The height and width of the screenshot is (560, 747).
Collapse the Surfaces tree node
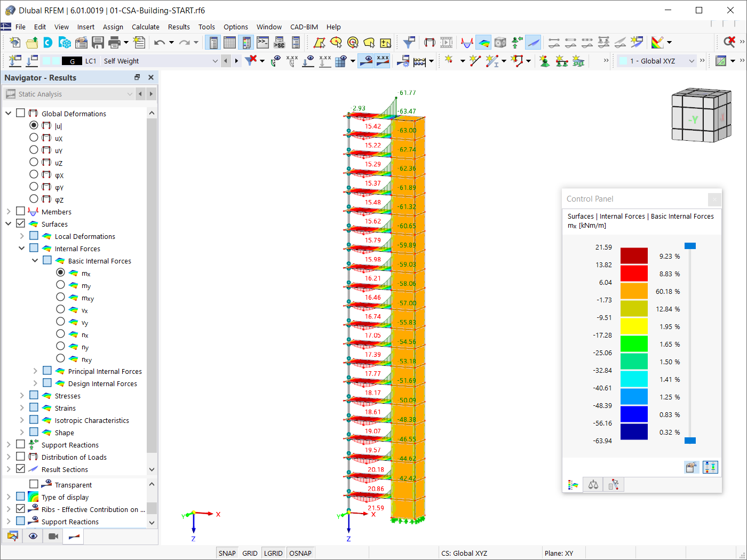click(8, 224)
